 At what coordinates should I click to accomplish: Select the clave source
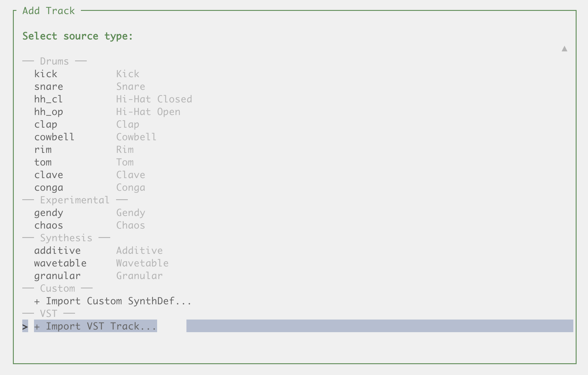49,175
